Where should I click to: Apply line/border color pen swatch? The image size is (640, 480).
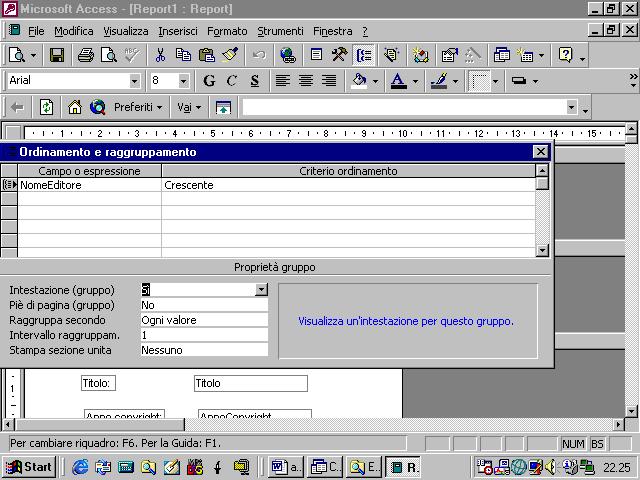[439, 81]
